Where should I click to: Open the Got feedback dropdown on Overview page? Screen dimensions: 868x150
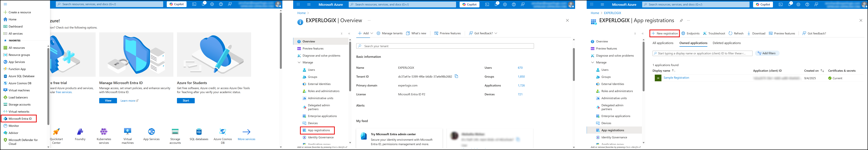coord(483,33)
